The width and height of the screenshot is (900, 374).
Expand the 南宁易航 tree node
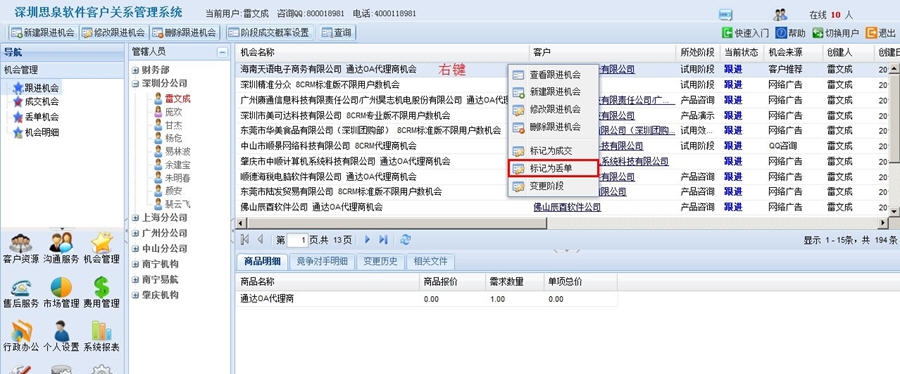tap(135, 280)
